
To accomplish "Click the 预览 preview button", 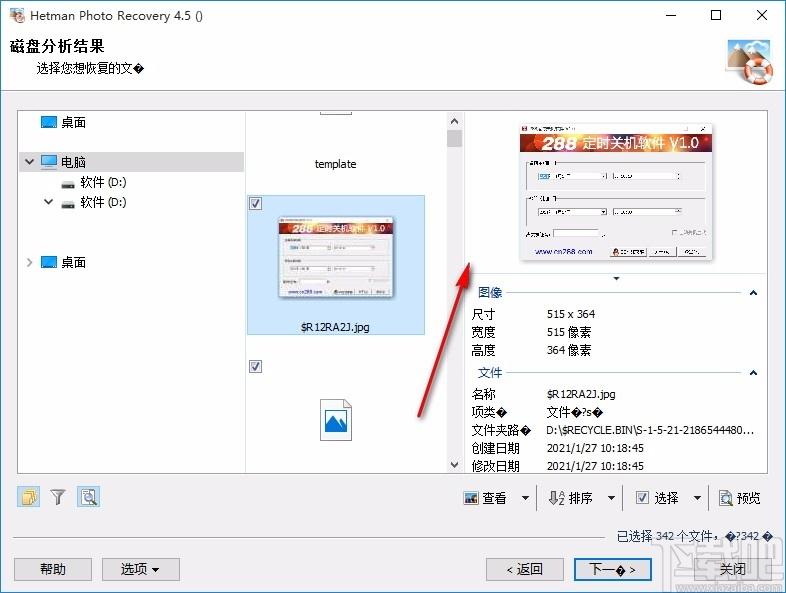I will pyautogui.click(x=740, y=498).
